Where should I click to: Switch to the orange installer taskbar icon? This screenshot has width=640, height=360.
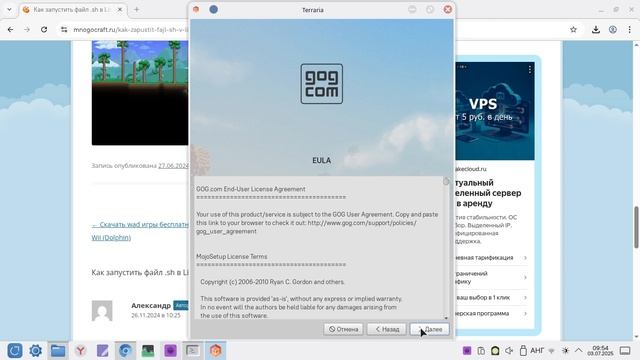[x=216, y=351]
